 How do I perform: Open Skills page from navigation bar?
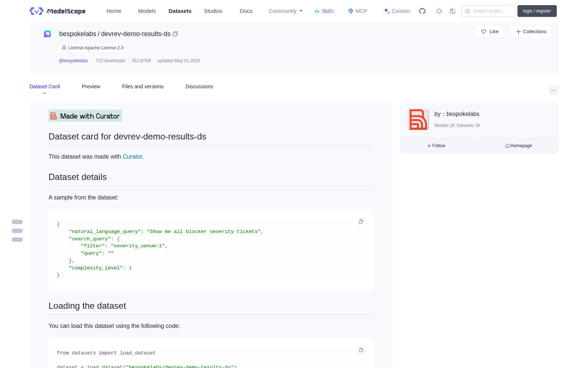tap(324, 11)
